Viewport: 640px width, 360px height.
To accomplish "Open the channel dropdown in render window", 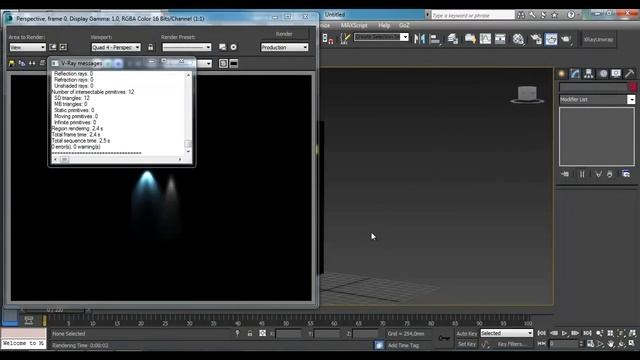I will [204, 63].
